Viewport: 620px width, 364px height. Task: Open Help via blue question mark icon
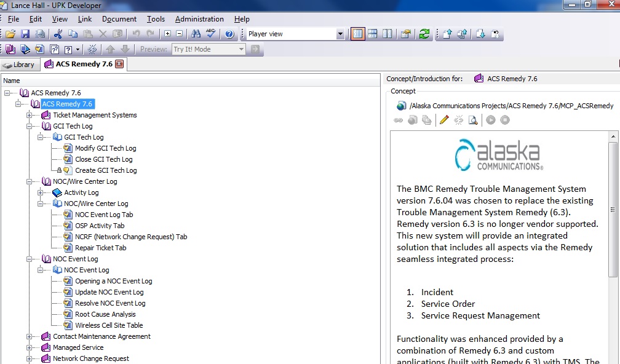229,34
